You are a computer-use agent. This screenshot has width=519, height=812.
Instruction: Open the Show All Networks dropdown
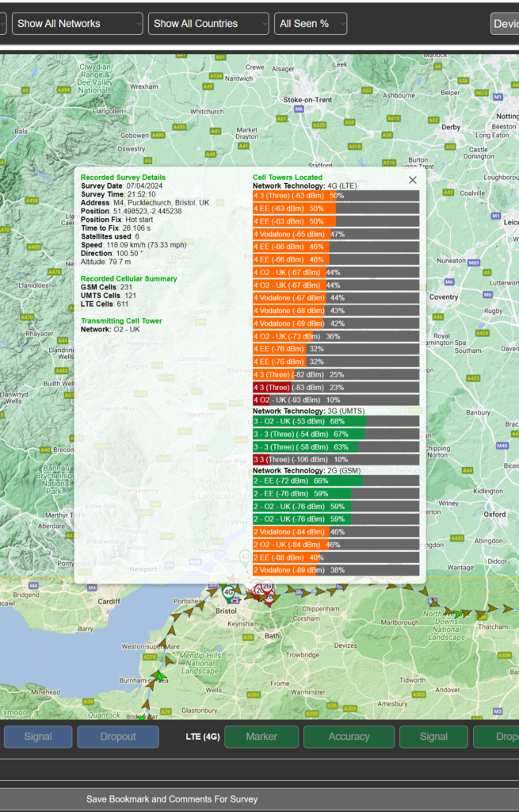(x=78, y=23)
